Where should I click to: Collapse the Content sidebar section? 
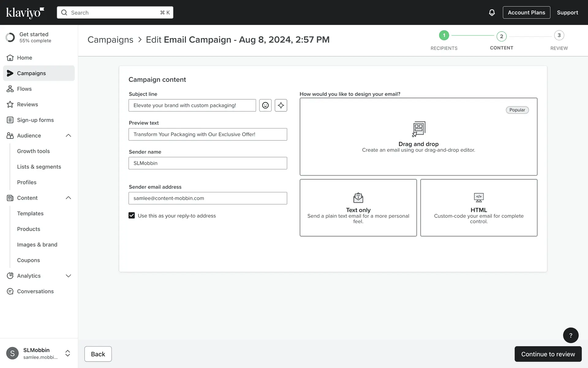[x=68, y=198]
